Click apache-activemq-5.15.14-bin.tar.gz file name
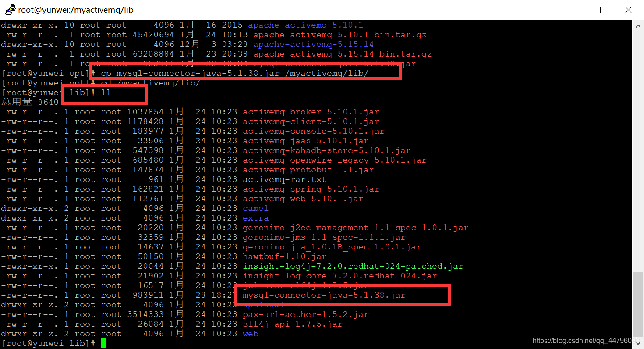644x349 pixels. pyautogui.click(x=342, y=54)
